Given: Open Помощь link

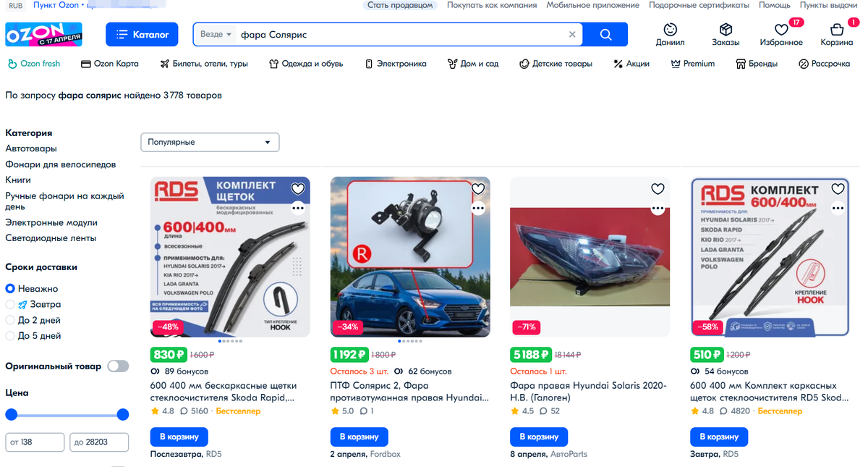Looking at the screenshot, I should click(x=774, y=5).
